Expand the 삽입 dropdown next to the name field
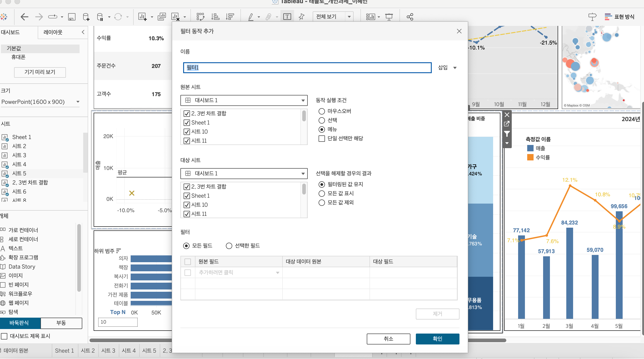 click(447, 67)
